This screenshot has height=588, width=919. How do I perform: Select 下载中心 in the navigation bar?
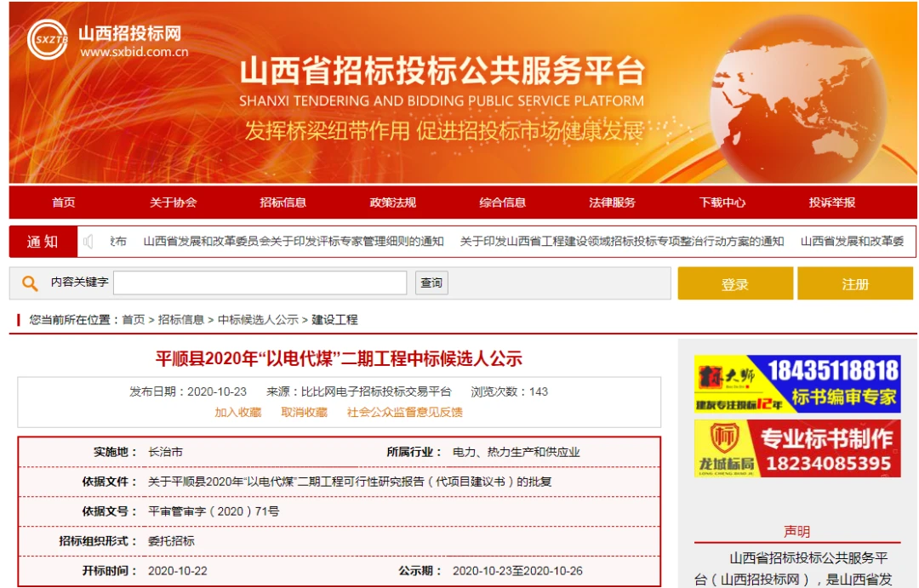click(722, 203)
